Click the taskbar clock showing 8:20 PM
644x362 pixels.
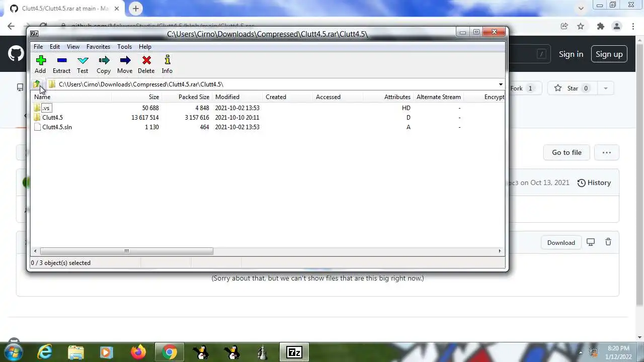click(x=618, y=352)
